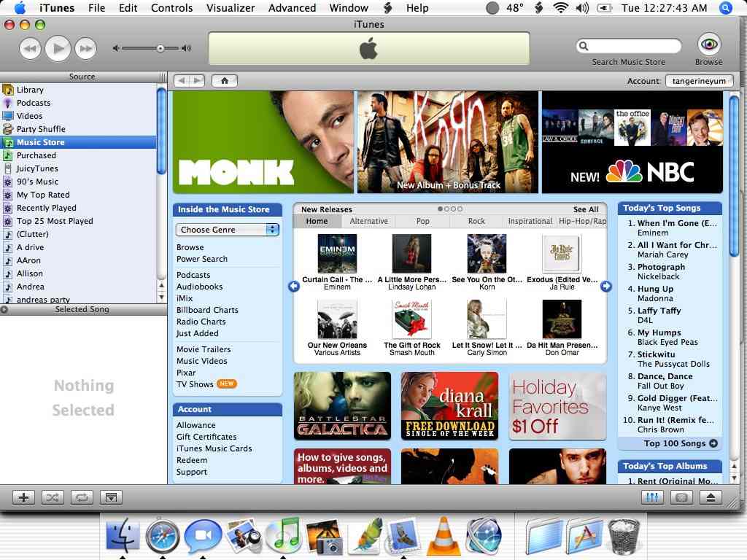Select Purchased playlist
Image resolution: width=747 pixels, height=560 pixels.
coord(78,155)
